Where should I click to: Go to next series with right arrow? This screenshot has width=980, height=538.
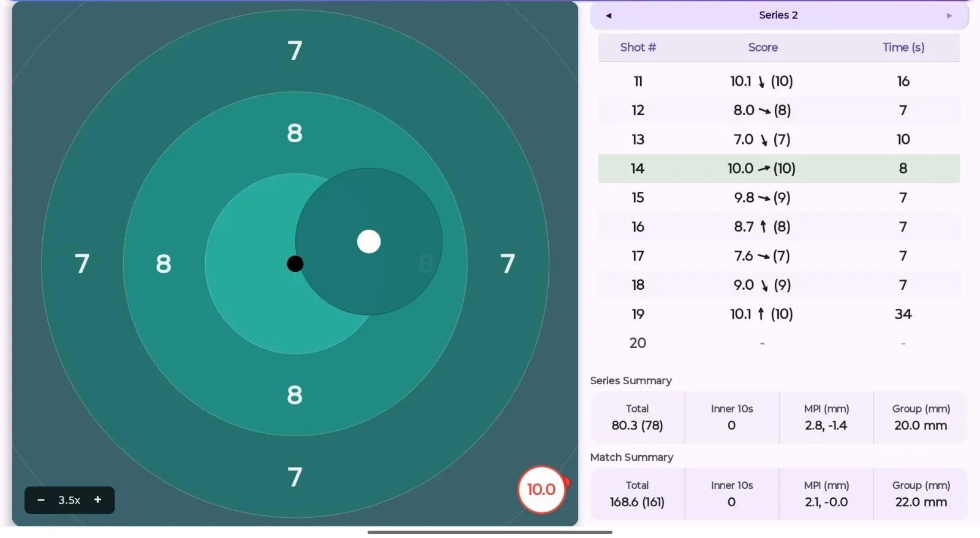(x=949, y=15)
